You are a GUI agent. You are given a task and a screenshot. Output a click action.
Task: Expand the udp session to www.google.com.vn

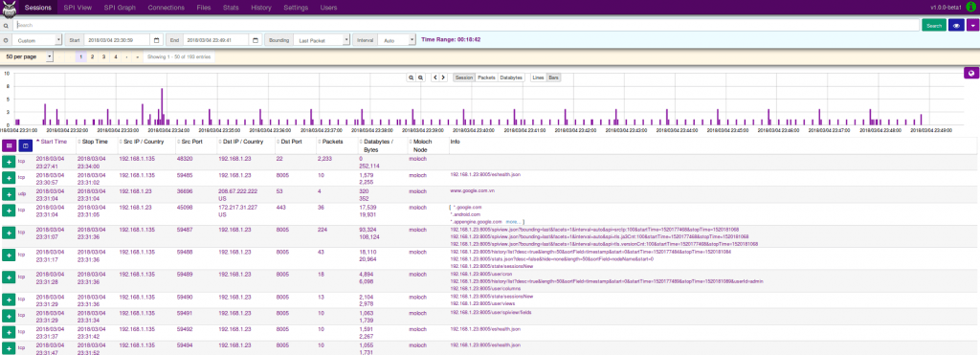tap(9, 194)
